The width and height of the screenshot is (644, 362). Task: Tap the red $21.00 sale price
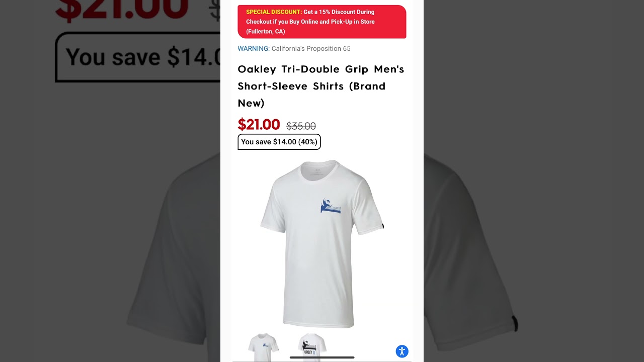tap(259, 124)
